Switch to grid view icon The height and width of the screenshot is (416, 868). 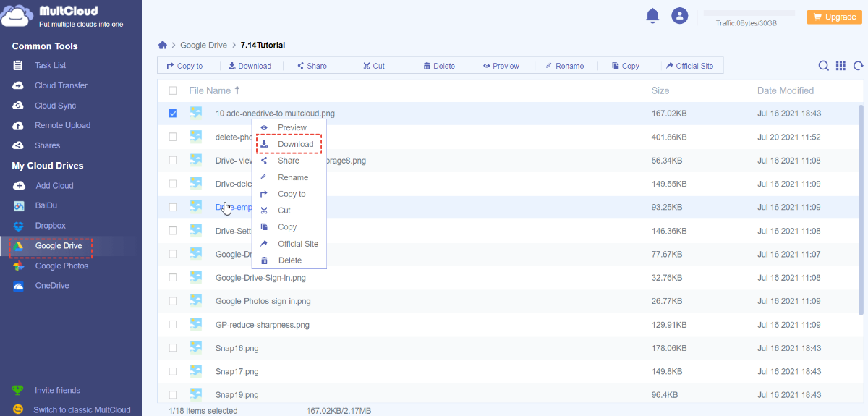tap(841, 66)
